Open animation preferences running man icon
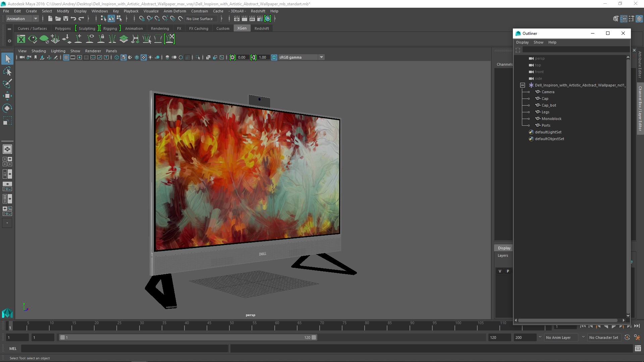The width and height of the screenshot is (644, 362). [637, 338]
